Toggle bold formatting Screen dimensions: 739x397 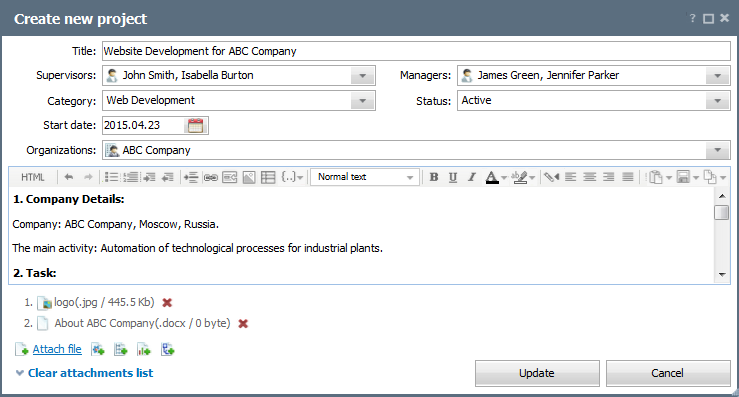[x=434, y=177]
